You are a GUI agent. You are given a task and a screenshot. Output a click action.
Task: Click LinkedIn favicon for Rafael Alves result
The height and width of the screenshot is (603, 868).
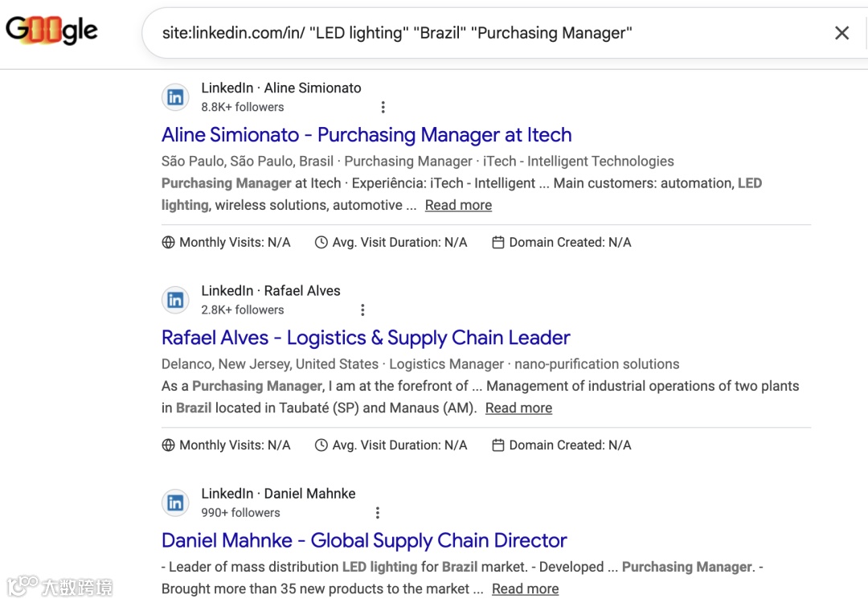point(175,300)
